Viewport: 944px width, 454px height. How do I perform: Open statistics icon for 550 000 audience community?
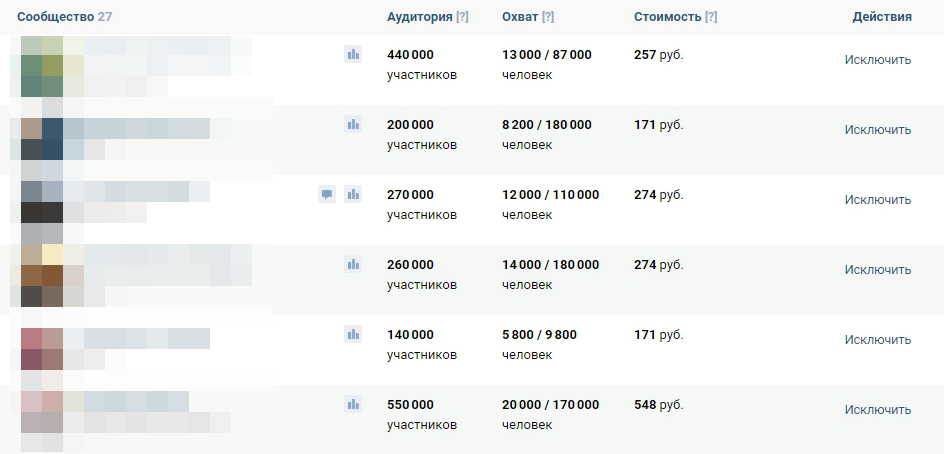[x=352, y=404]
